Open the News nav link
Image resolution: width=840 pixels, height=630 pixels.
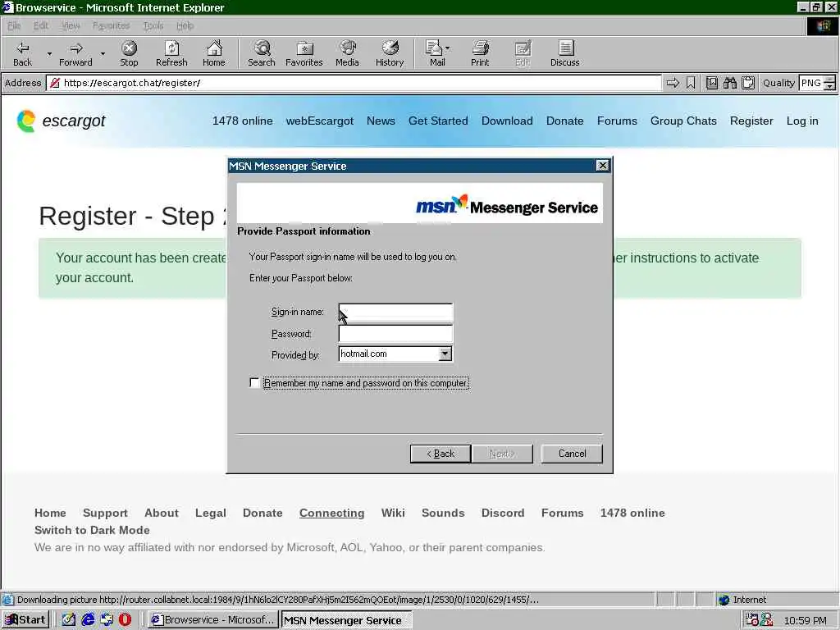tap(381, 121)
